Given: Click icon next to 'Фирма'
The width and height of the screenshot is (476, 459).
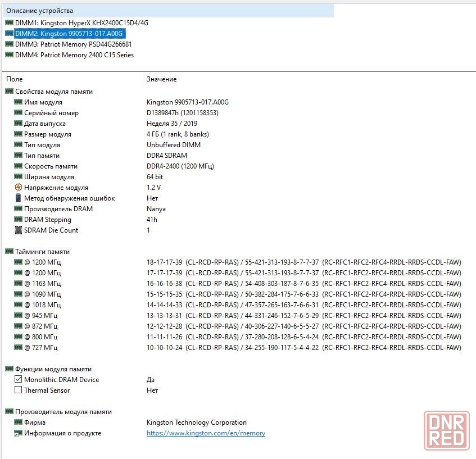Looking at the screenshot, I should pyautogui.click(x=18, y=422).
